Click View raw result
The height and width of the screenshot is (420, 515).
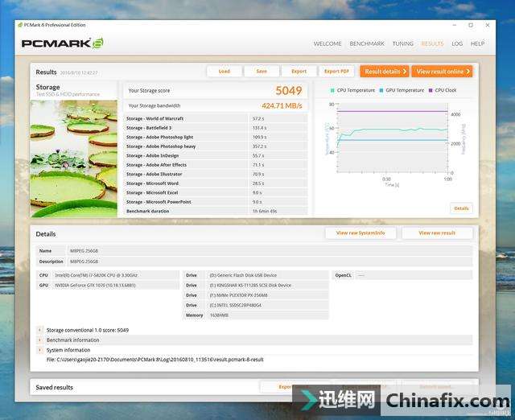437,233
